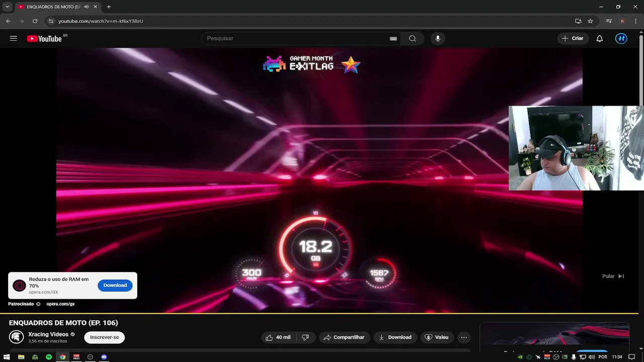The height and width of the screenshot is (362, 644).
Task: Open the Xracing Videos channel avatar
Action: [16, 337]
